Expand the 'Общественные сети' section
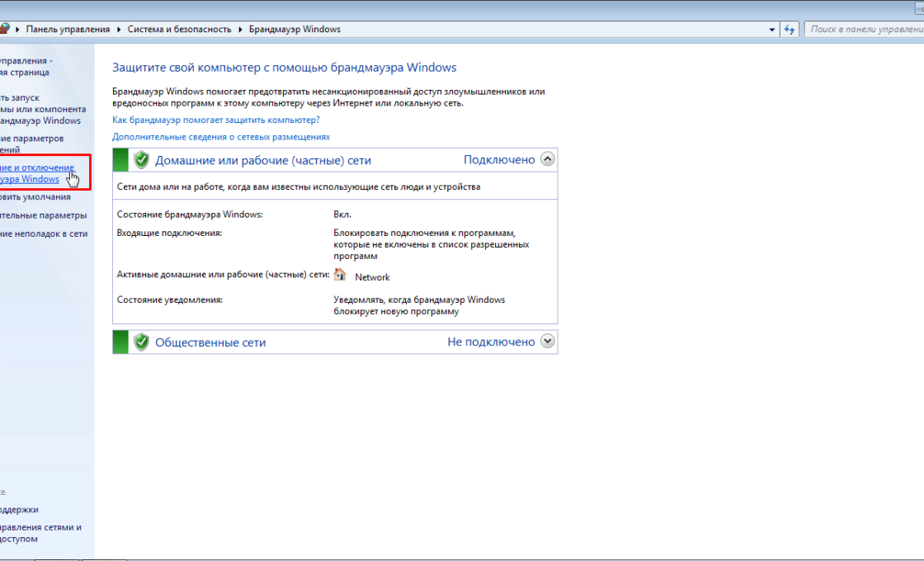 pyautogui.click(x=548, y=342)
